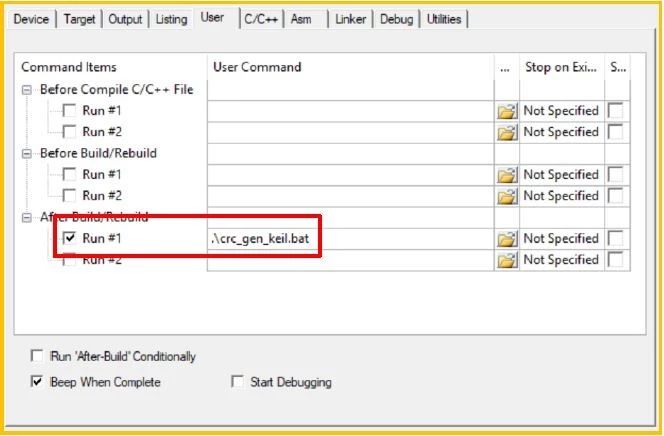The image size is (664, 436).
Task: Browse folder for Before Build Run #1
Action: [x=507, y=175]
